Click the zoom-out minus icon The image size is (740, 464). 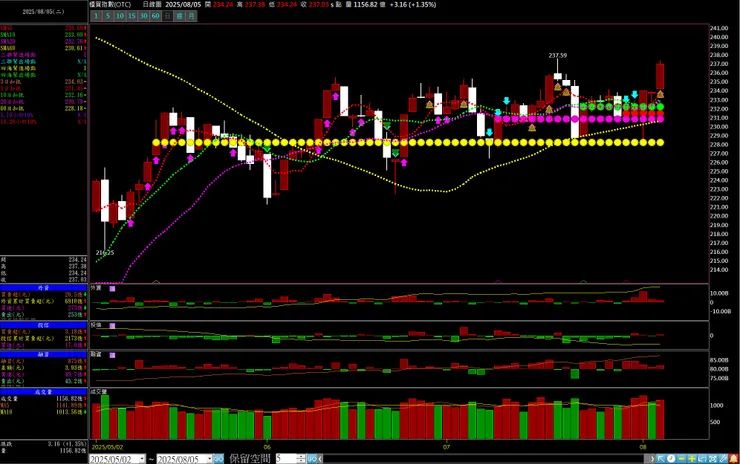[681, 459]
